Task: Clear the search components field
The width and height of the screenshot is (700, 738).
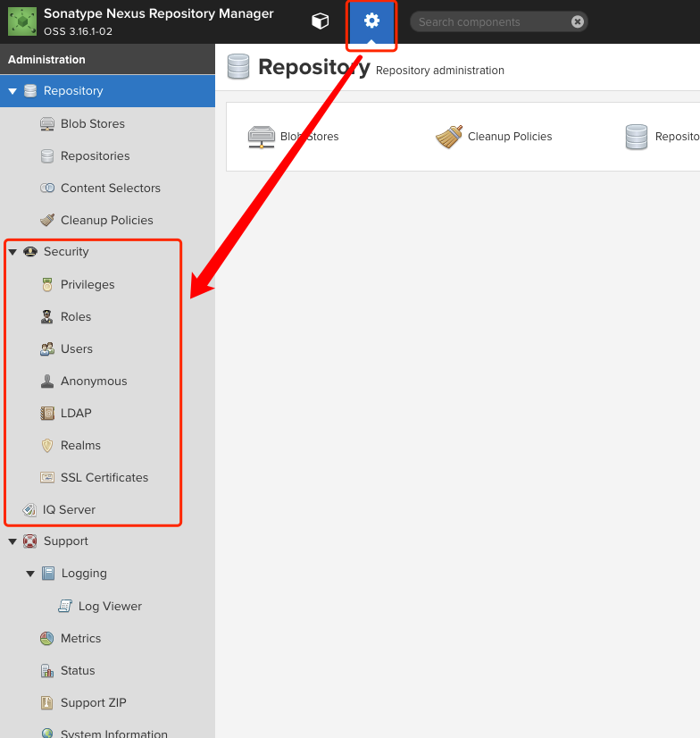Action: pos(577,21)
